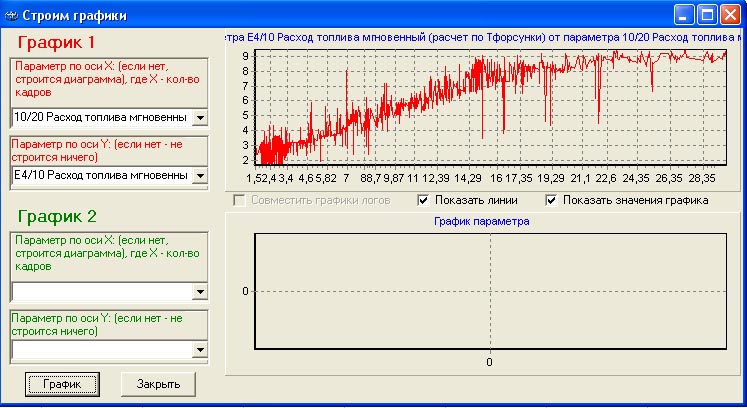Click the empty График параметра plot area
Screen dimensions: 747x408
[x=490, y=290]
